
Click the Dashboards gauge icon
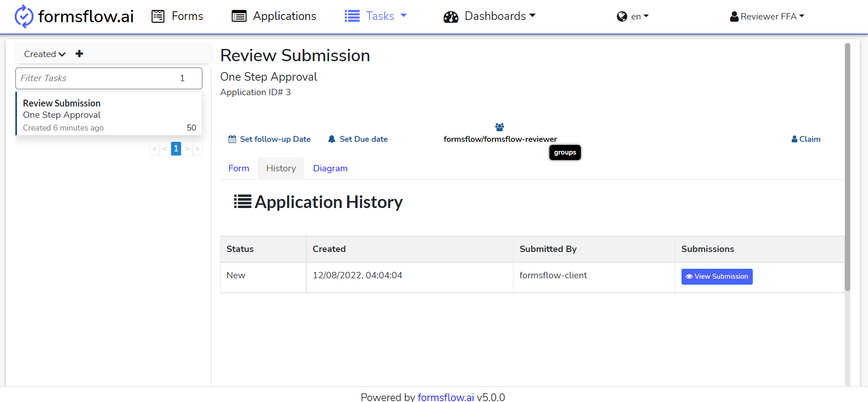[451, 17]
